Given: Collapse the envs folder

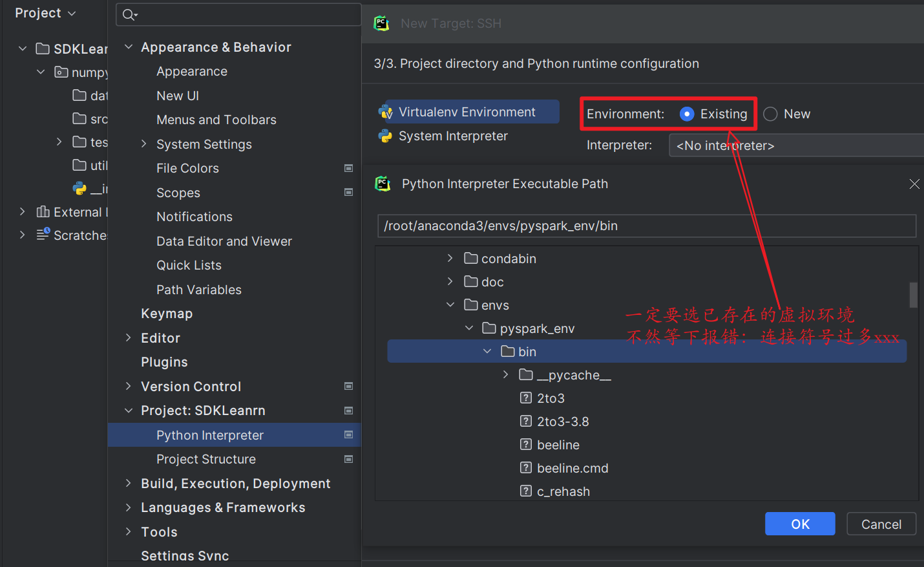Looking at the screenshot, I should click(450, 305).
